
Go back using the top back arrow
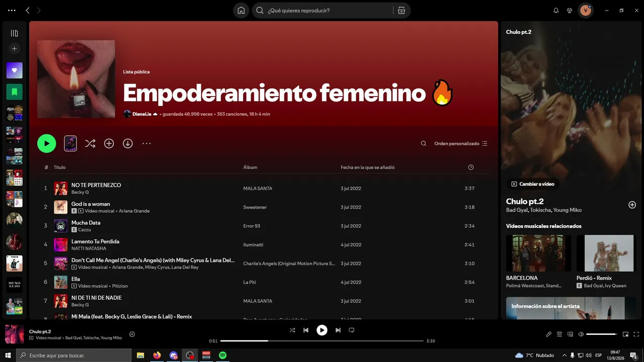click(x=28, y=11)
